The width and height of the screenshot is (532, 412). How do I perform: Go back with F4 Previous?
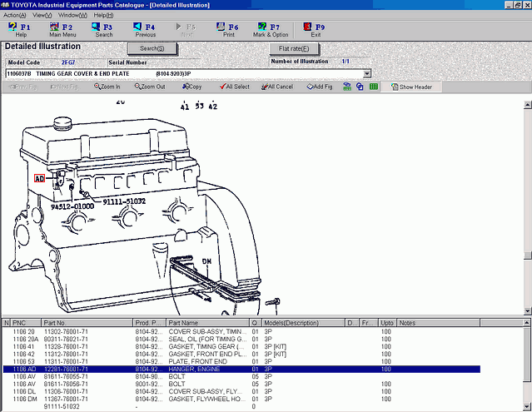pyautogui.click(x=145, y=30)
